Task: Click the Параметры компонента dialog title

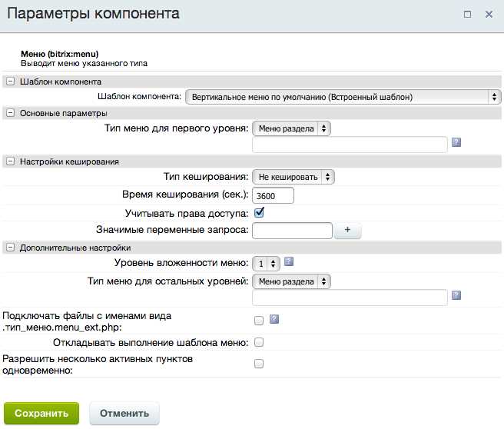Action: [93, 14]
